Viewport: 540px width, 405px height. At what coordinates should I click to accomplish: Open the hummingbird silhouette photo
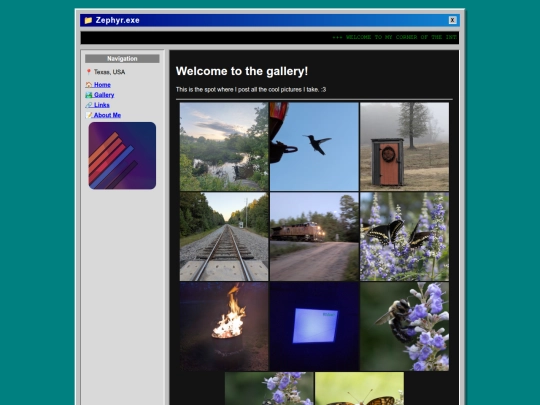314,146
